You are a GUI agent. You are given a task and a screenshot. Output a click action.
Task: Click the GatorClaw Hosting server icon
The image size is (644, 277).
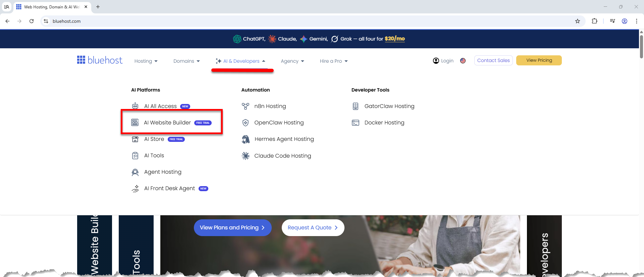(356, 106)
